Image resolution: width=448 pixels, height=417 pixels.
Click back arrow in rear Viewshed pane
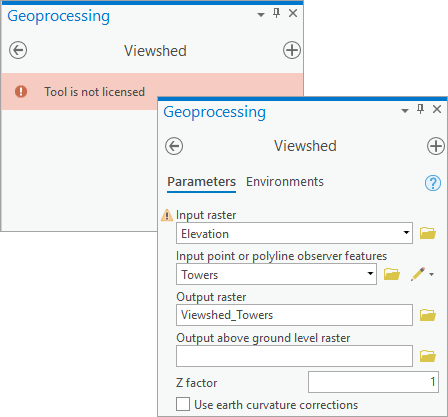(x=18, y=50)
